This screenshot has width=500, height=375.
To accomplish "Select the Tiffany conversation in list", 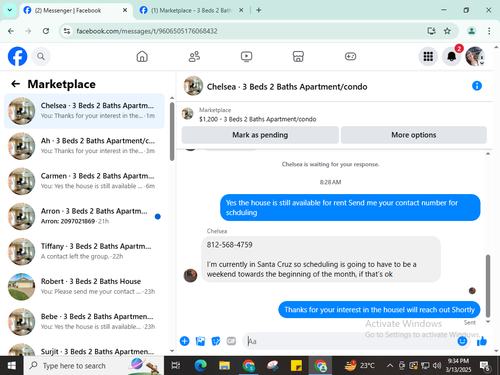I will click(84, 251).
